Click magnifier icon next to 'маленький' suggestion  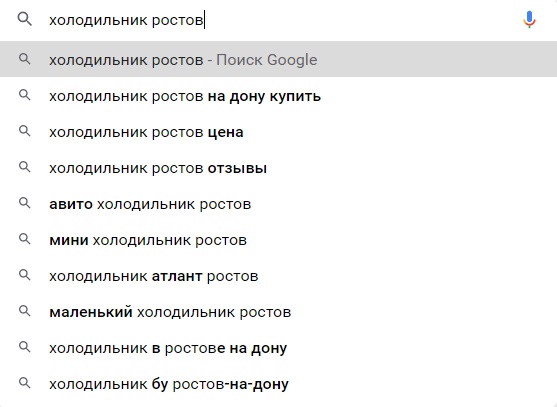click(x=25, y=311)
